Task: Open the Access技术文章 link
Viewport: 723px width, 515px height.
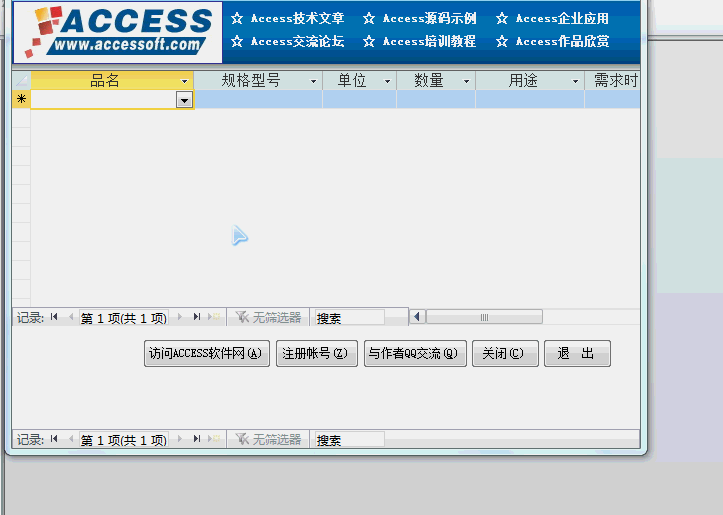Action: (297, 18)
